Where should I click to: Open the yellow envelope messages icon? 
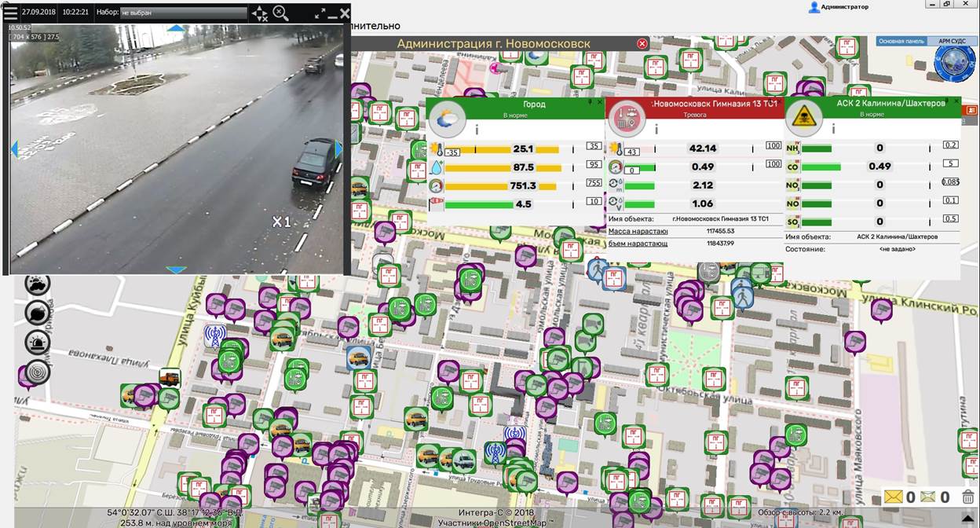[893, 497]
